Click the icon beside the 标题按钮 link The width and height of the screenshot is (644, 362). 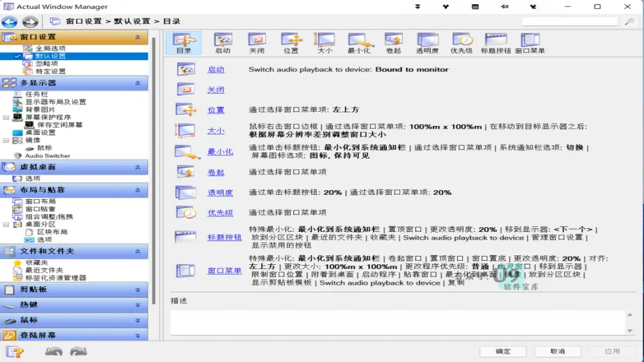tap(185, 237)
